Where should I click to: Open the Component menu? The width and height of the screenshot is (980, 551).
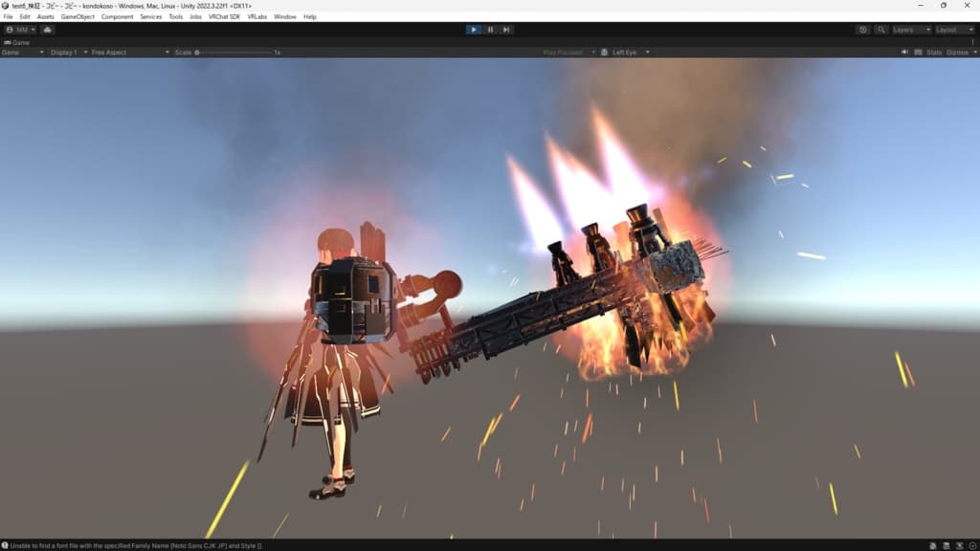(117, 17)
